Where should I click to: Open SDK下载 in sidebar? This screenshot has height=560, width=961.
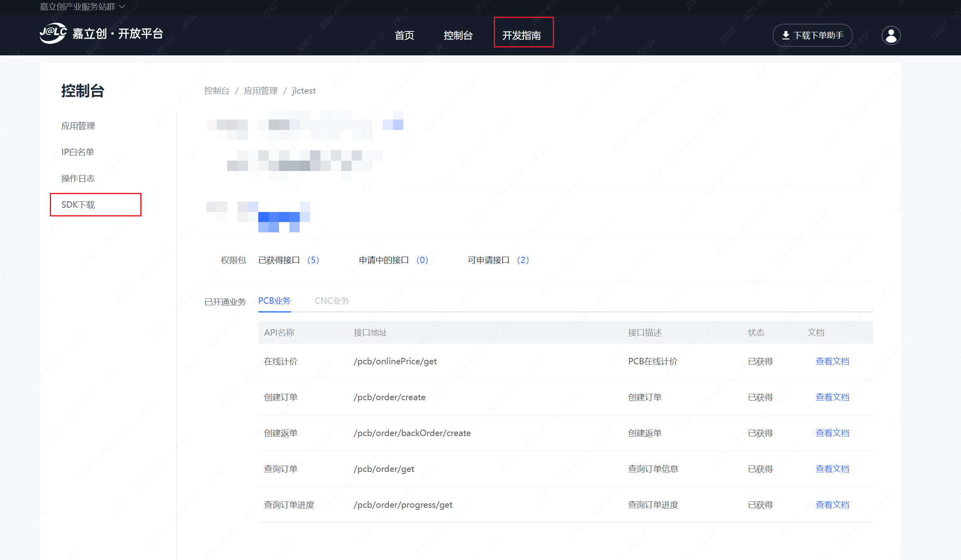click(x=78, y=205)
